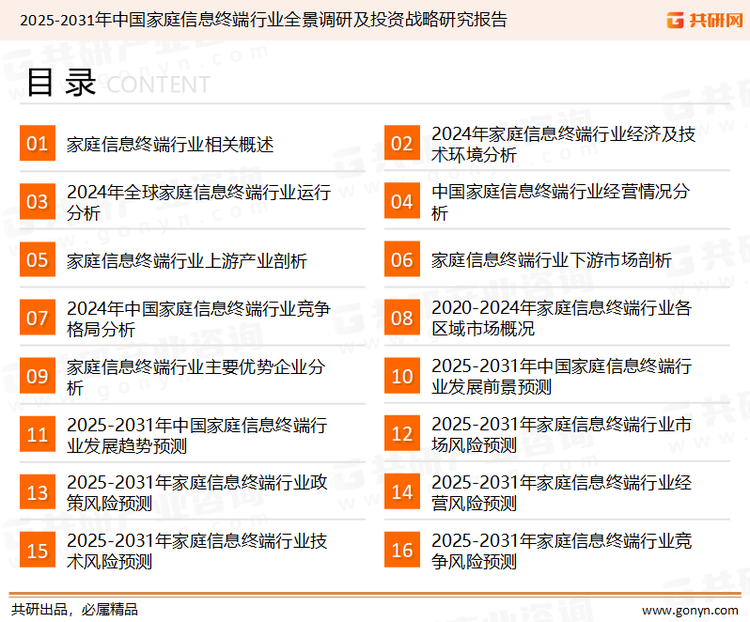Viewport: 750px width, 622px height.
Task: Open chapter 家庭信息终端行业相关概述
Action: coord(170,145)
